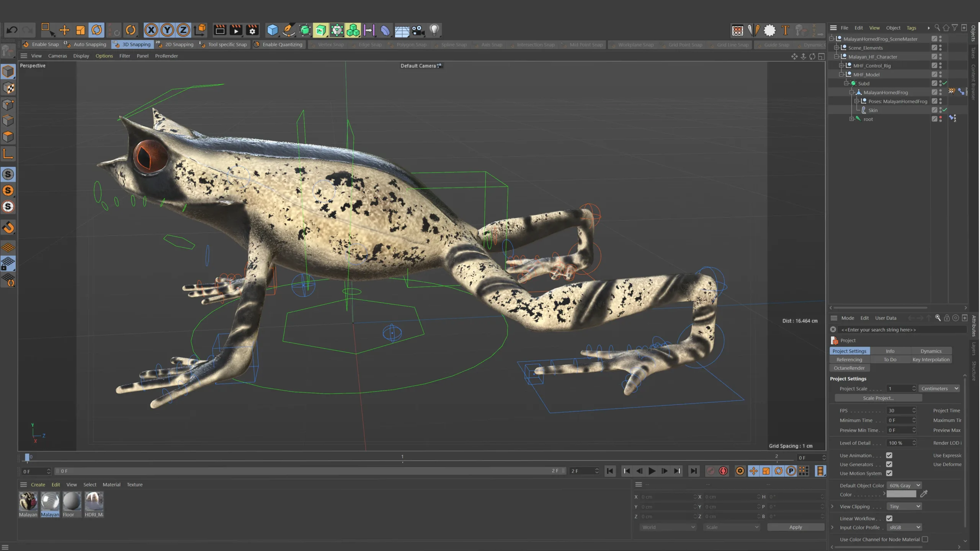The image size is (980, 551).
Task: Open the viewport Cameras menu
Action: (57, 56)
